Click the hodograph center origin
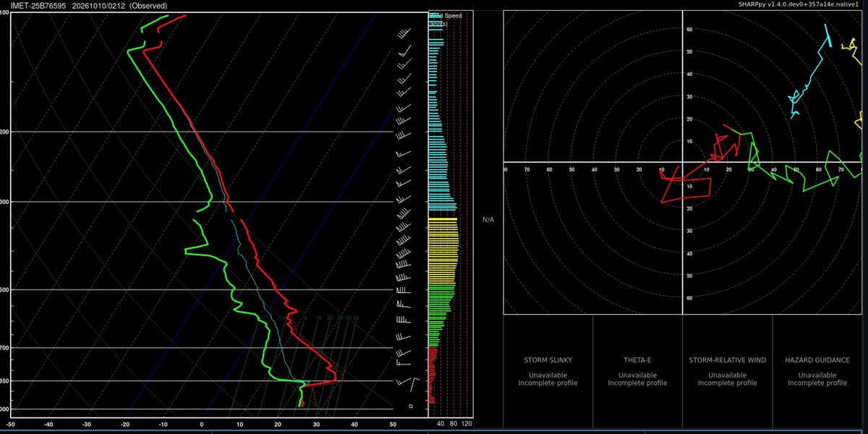Screen dimensions: 868x434 [683, 162]
